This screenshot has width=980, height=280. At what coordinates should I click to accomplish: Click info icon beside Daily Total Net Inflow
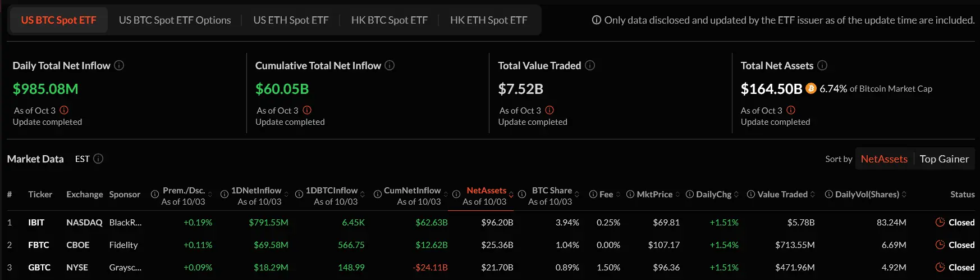tap(119, 65)
